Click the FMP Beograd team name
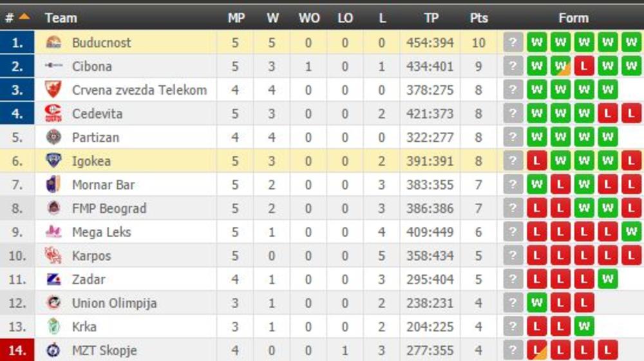 (109, 208)
